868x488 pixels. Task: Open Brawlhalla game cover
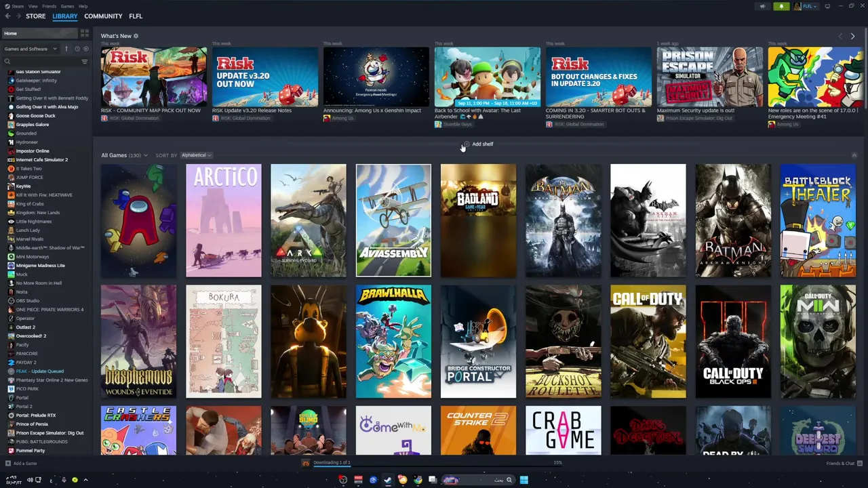pos(393,342)
